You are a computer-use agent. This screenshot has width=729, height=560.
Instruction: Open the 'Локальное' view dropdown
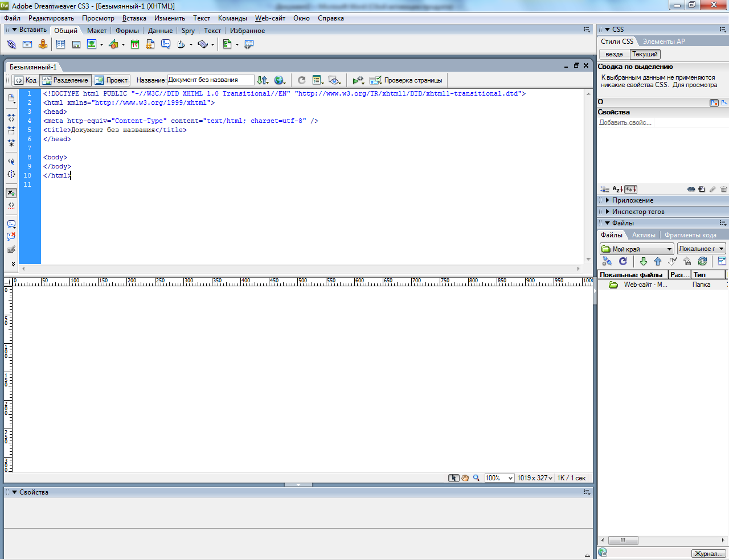[x=701, y=249]
